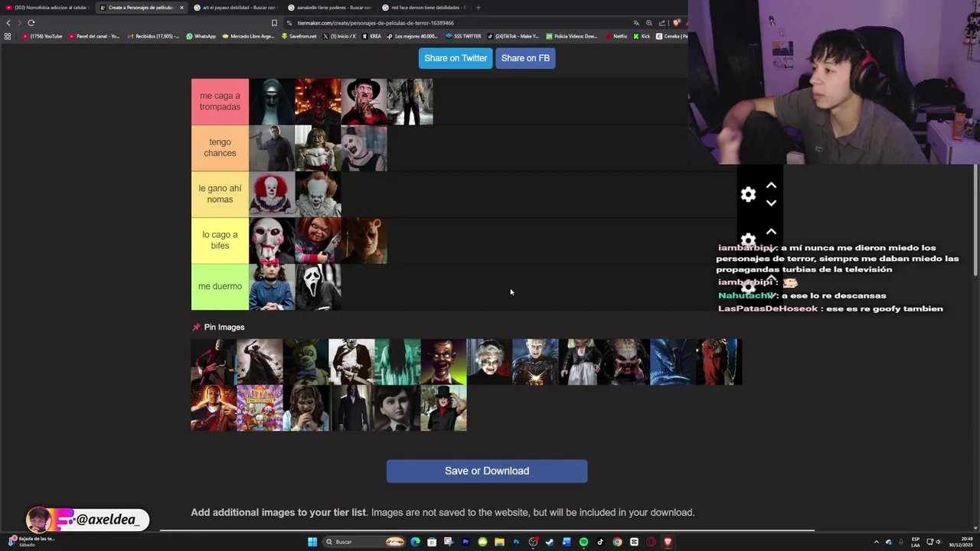Open TikTok app from the taskbar

(x=600, y=542)
